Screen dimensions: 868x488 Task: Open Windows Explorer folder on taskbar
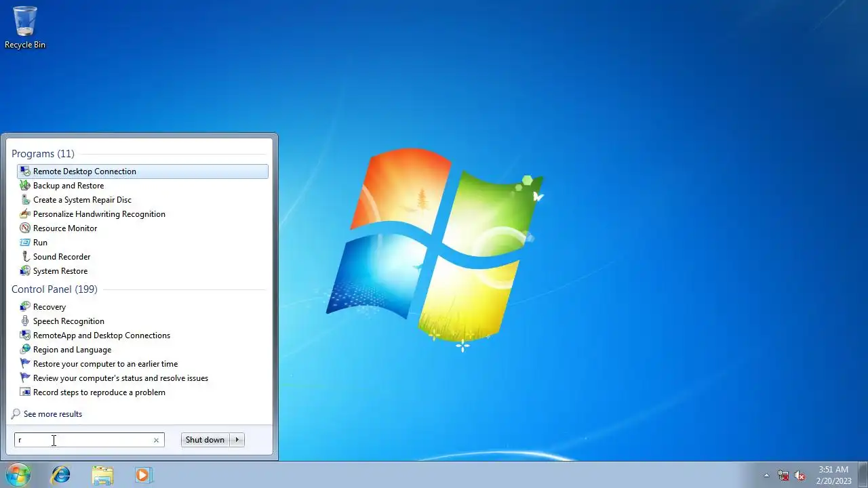pos(102,475)
